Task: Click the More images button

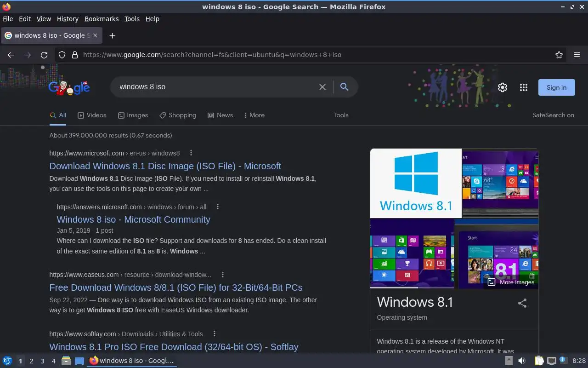Action: click(x=511, y=282)
